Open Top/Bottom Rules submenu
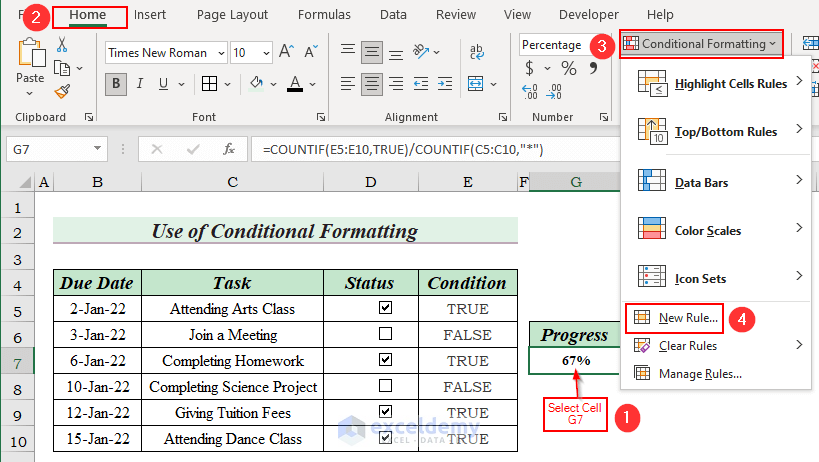The width and height of the screenshot is (819, 462). 716,132
